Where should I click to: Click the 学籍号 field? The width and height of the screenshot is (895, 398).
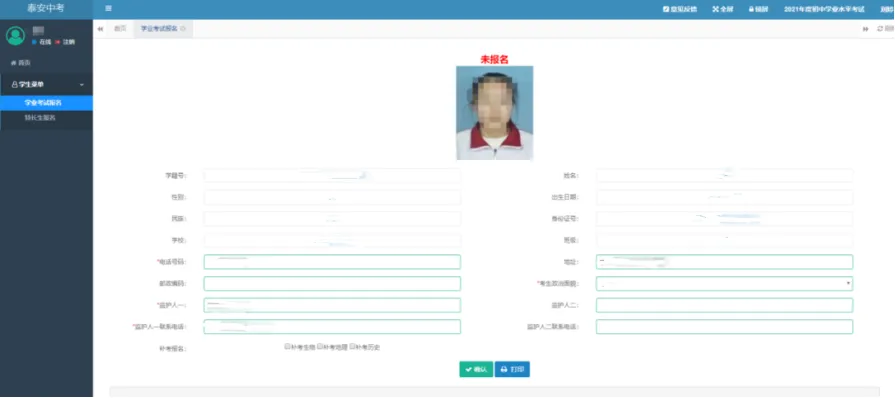(332, 176)
